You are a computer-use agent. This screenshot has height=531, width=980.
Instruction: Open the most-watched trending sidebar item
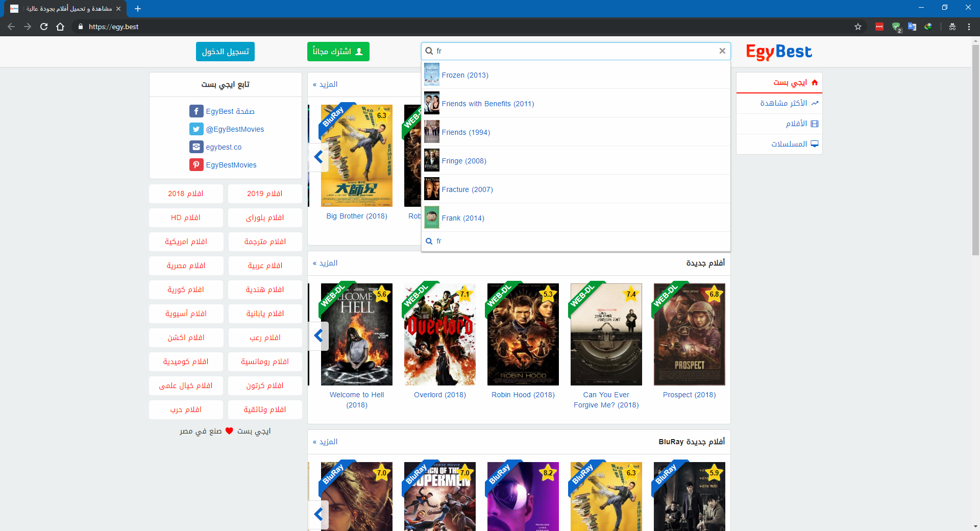(x=779, y=103)
